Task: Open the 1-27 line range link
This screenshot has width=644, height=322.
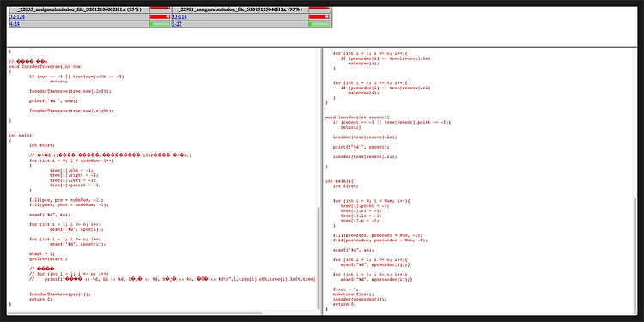Action: (x=177, y=24)
